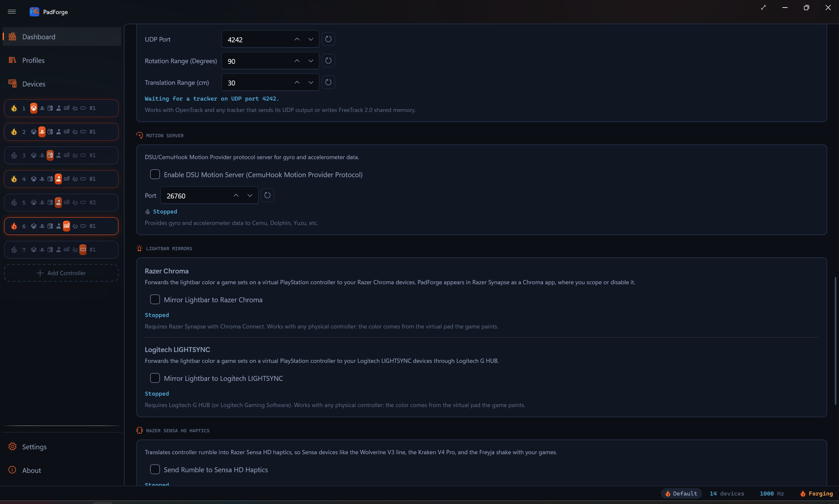This screenshot has width=839, height=504.
Task: Click the Add Controller button
Action: 61,273
